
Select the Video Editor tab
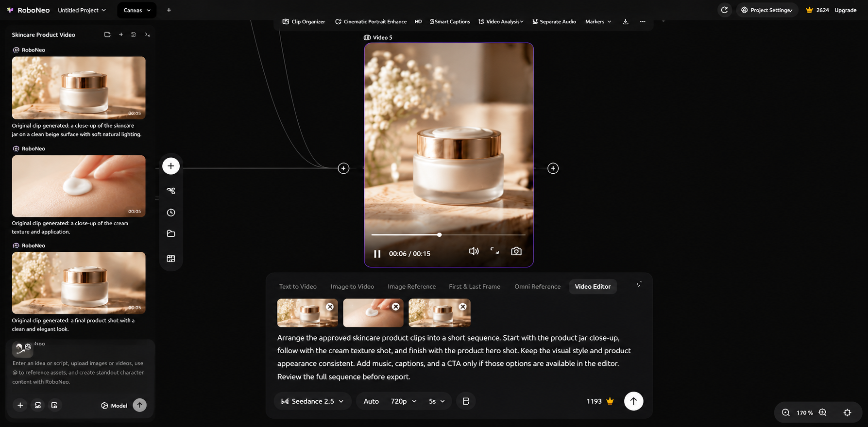click(593, 287)
